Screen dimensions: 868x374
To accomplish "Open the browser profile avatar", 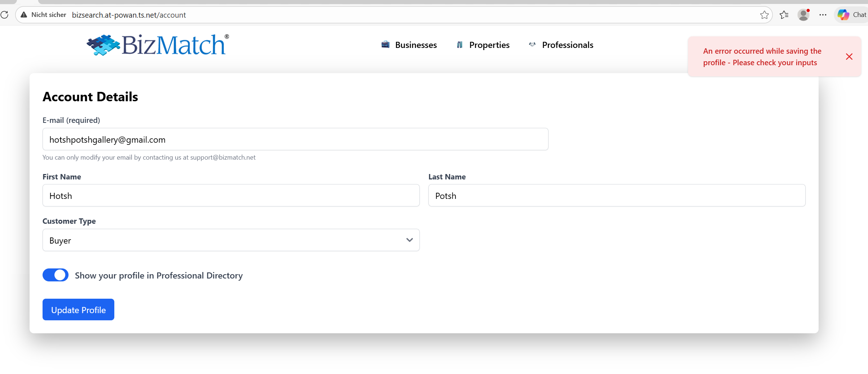I will 803,15.
